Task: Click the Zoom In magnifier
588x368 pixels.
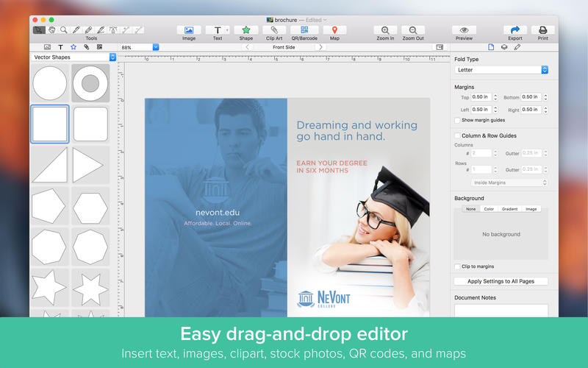Action: (x=385, y=30)
